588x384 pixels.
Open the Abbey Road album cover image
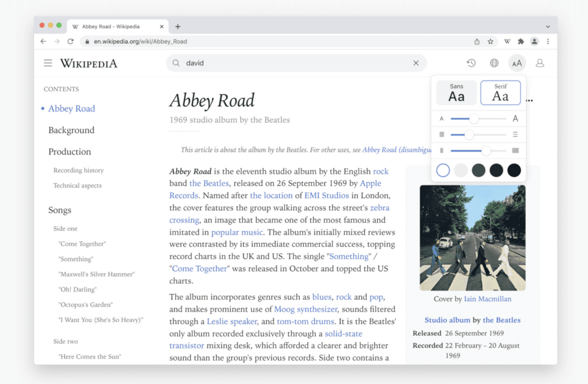click(x=473, y=238)
